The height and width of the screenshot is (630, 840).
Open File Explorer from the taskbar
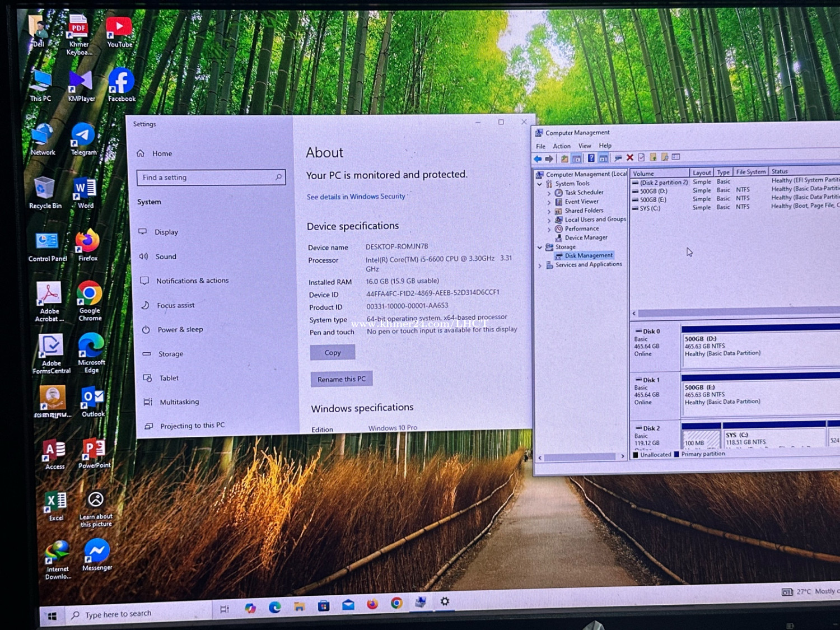[300, 606]
